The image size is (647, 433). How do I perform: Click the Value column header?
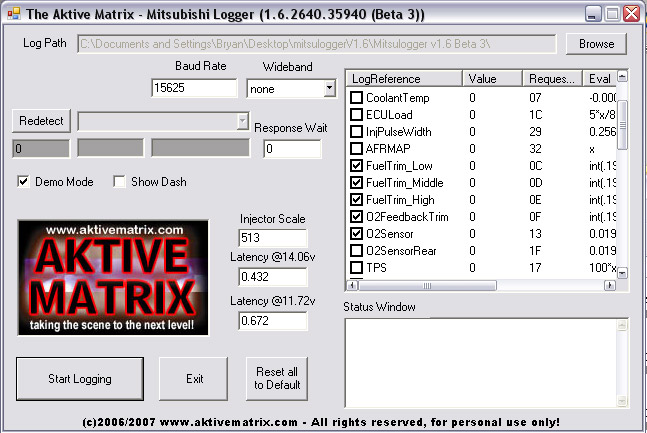pos(493,78)
